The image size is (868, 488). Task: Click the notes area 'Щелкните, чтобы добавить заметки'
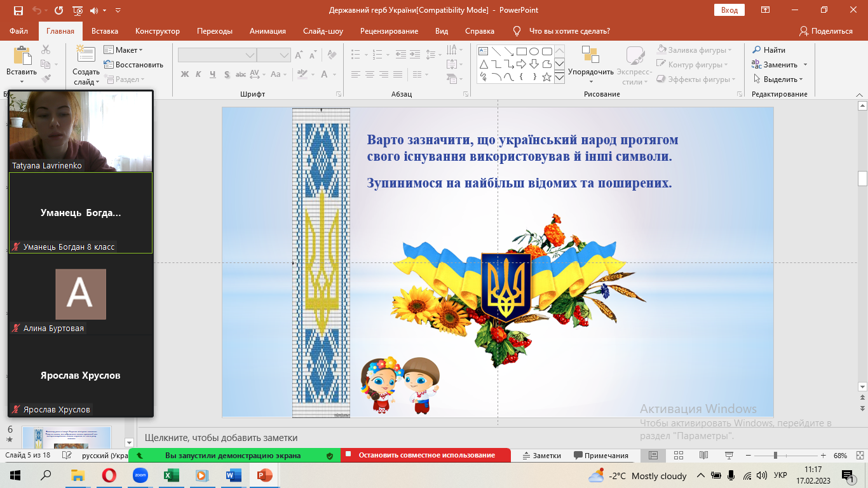[221, 438]
